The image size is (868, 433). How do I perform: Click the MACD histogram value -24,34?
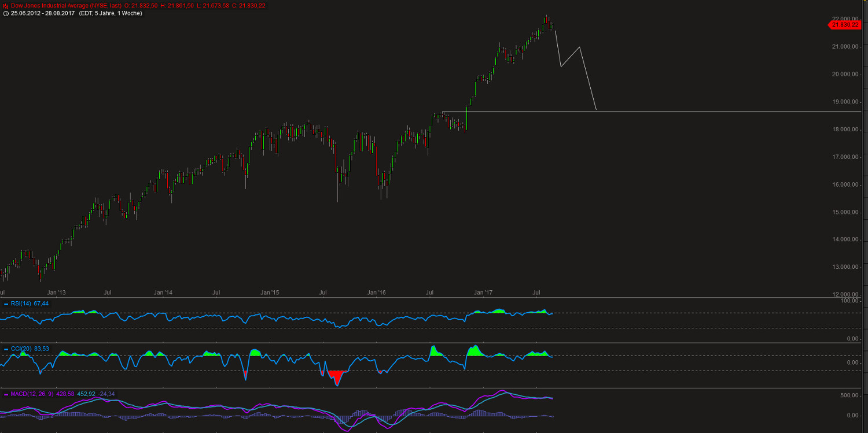tap(106, 394)
